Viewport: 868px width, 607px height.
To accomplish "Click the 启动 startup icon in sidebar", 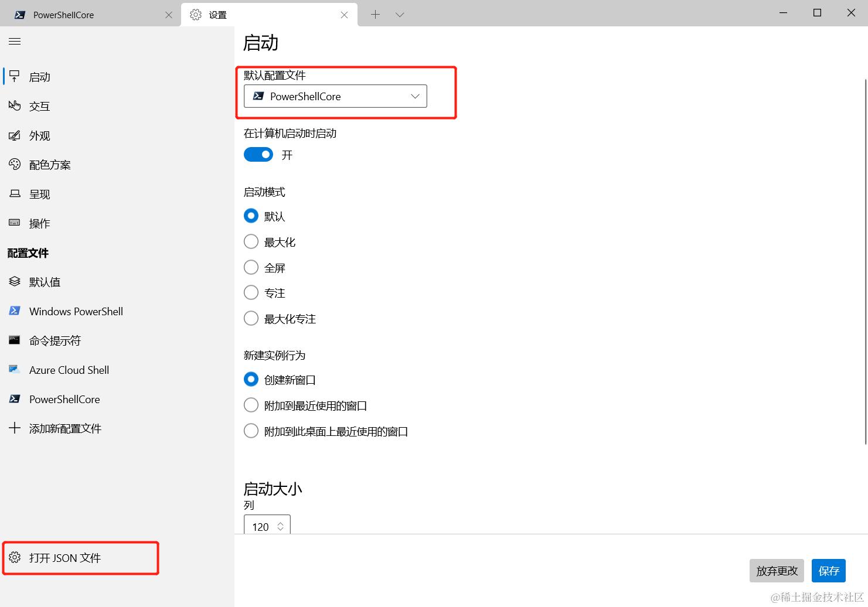I will click(15, 76).
